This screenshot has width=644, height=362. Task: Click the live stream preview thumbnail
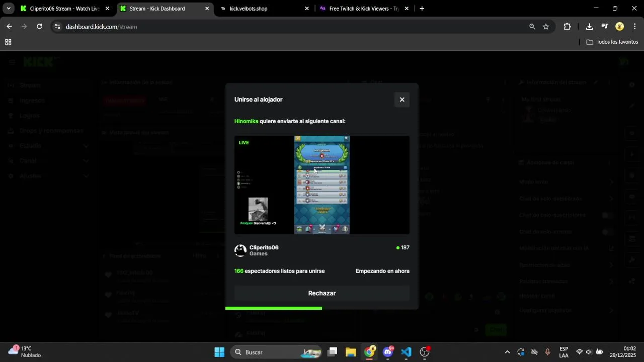[322, 185]
